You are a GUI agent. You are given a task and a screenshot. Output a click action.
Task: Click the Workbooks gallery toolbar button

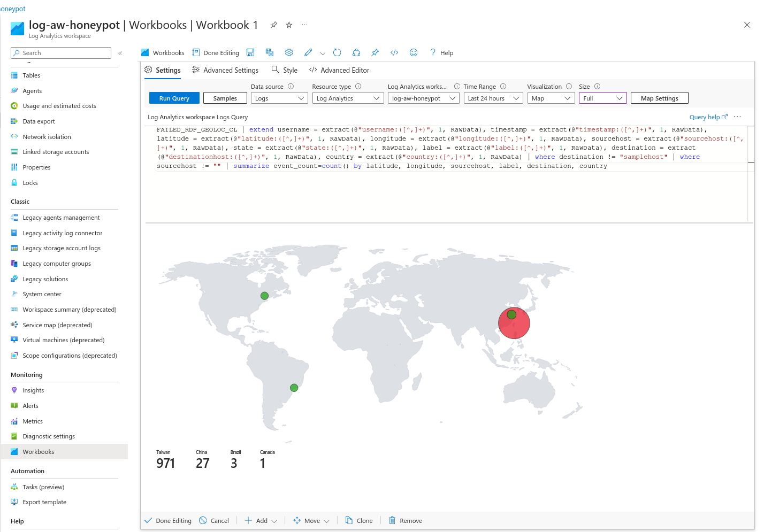[x=163, y=53]
